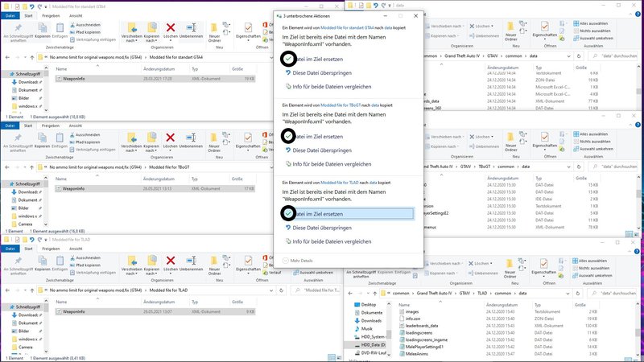Click red Löschen X in GTA4 mod window

click(x=171, y=28)
